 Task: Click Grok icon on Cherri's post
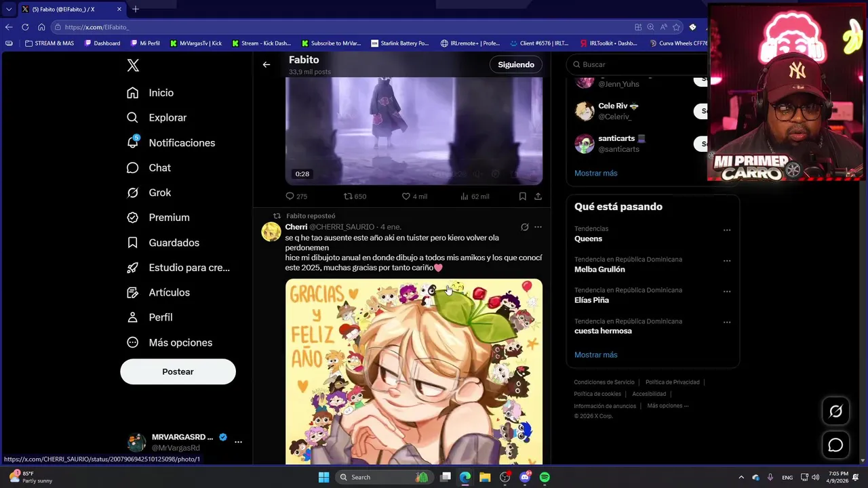coord(524,227)
